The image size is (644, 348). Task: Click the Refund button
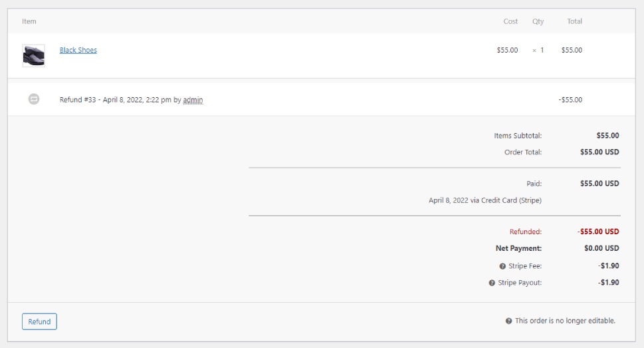click(x=39, y=321)
